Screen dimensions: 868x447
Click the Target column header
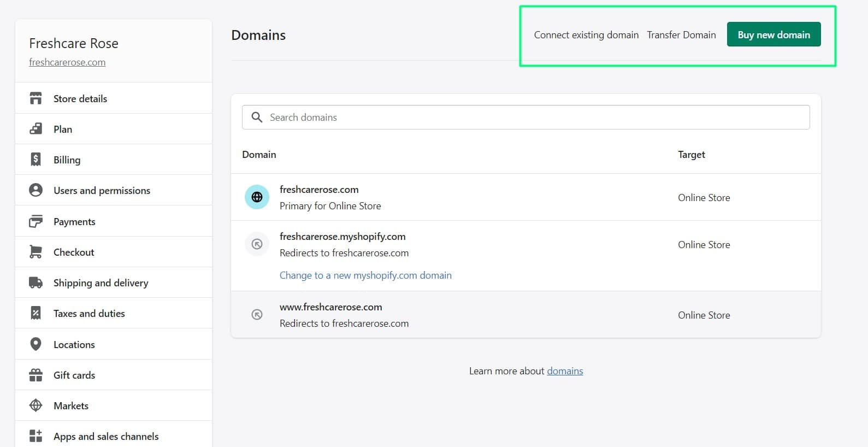point(692,154)
